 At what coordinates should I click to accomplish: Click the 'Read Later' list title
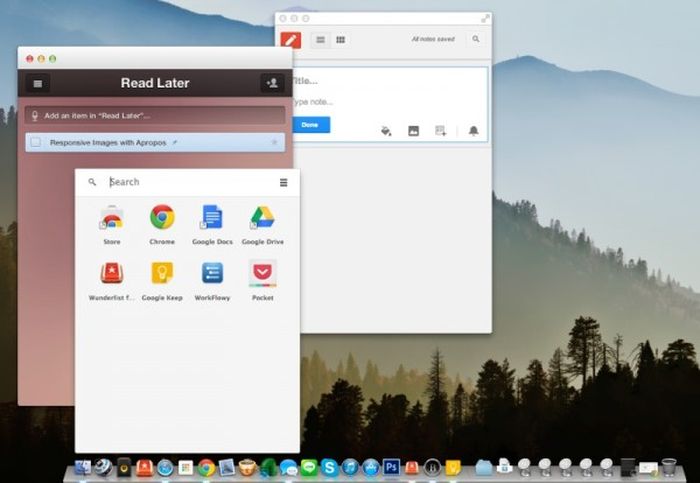[x=155, y=83]
